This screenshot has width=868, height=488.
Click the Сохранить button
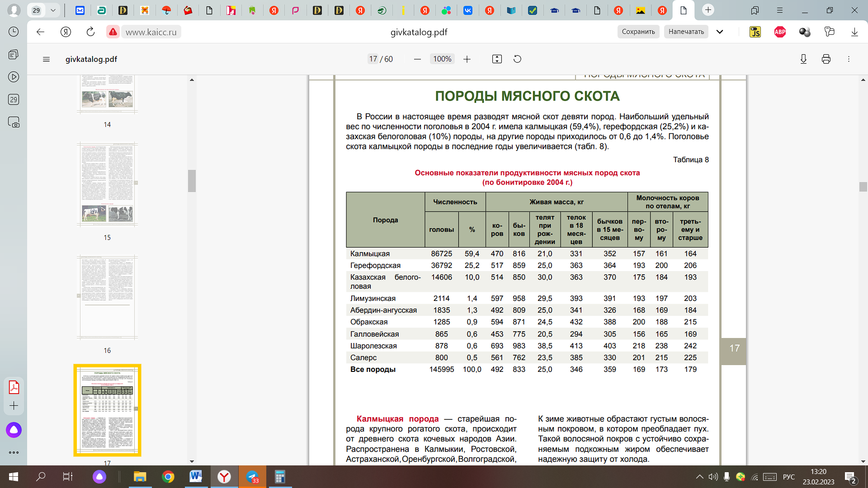tap(638, 32)
